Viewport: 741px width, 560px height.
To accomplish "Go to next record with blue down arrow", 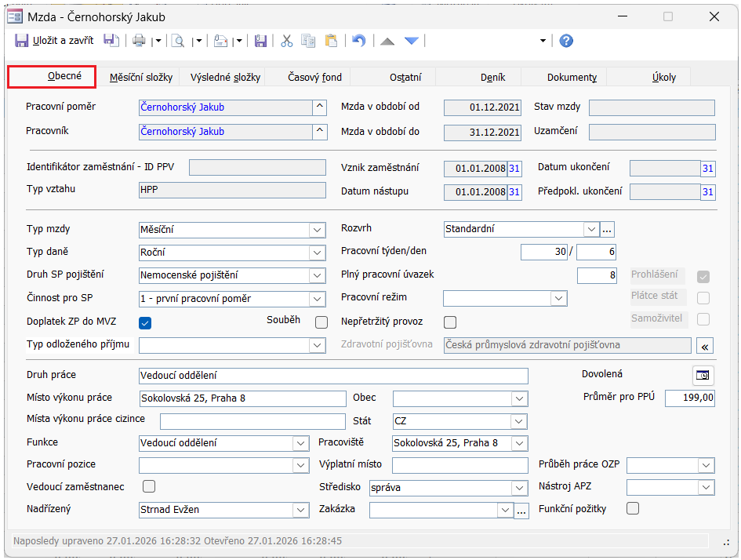I will pyautogui.click(x=412, y=41).
